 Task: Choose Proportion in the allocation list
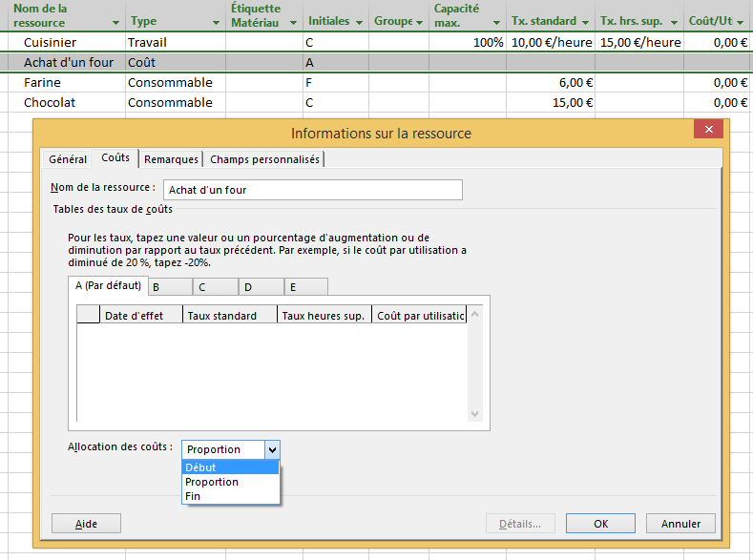[231, 482]
